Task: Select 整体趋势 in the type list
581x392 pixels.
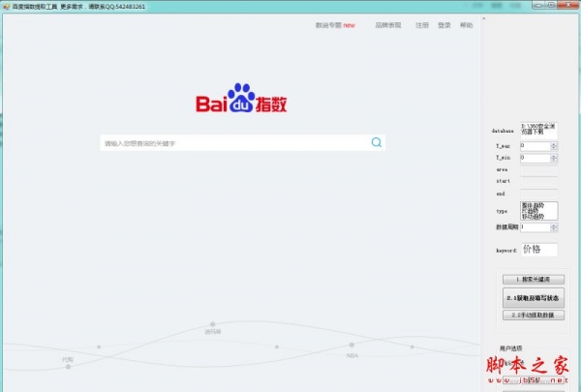Action: click(534, 205)
